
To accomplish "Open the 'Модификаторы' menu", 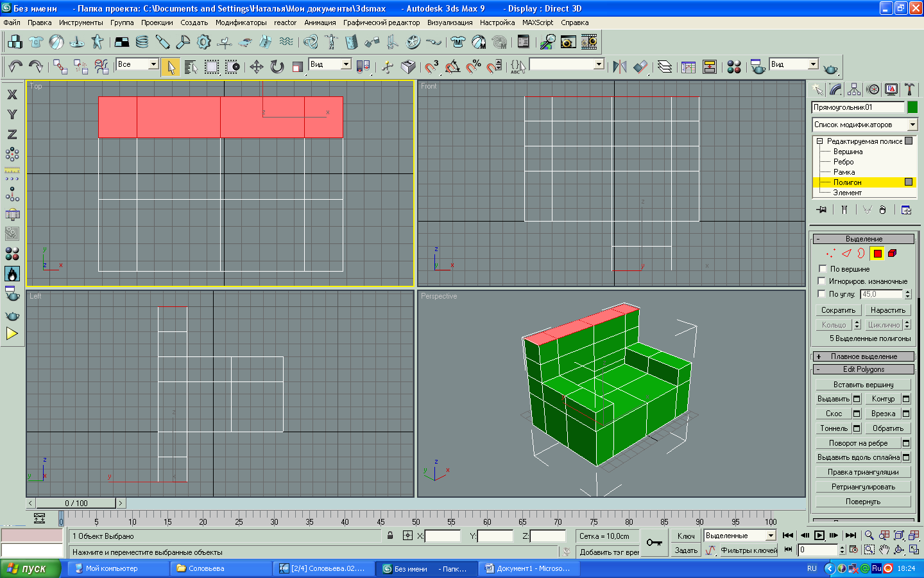I will (241, 22).
